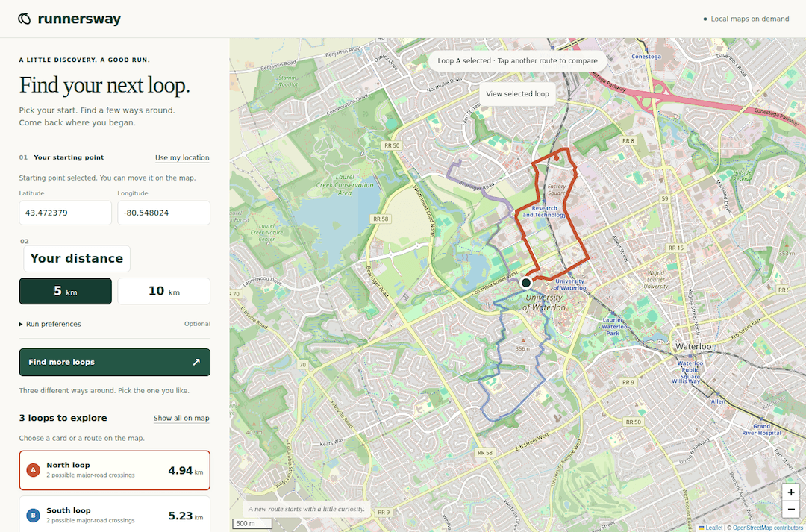Select the 5 km distance option

coord(65,291)
